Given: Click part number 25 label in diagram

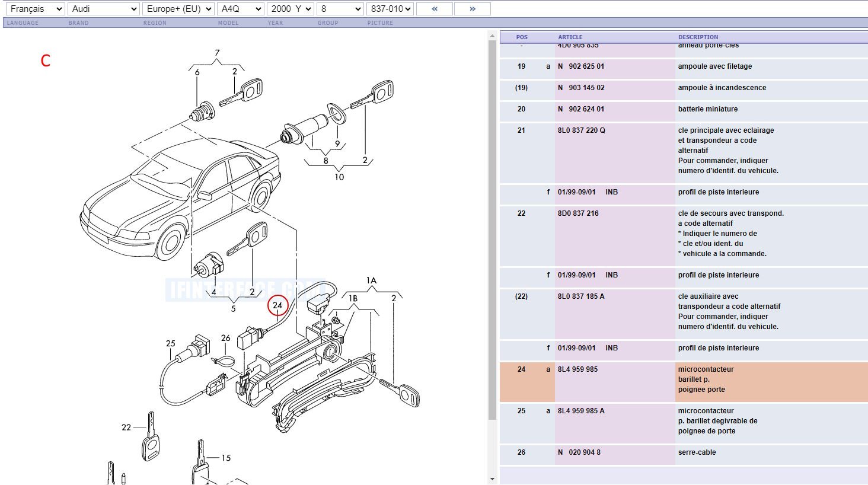Looking at the screenshot, I should point(171,343).
